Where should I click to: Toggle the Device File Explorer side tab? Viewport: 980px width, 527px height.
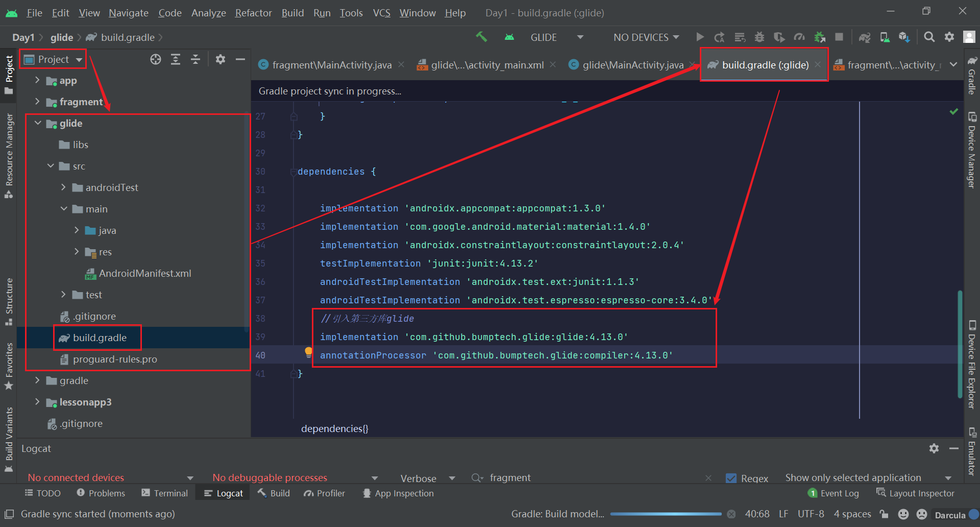(972, 365)
